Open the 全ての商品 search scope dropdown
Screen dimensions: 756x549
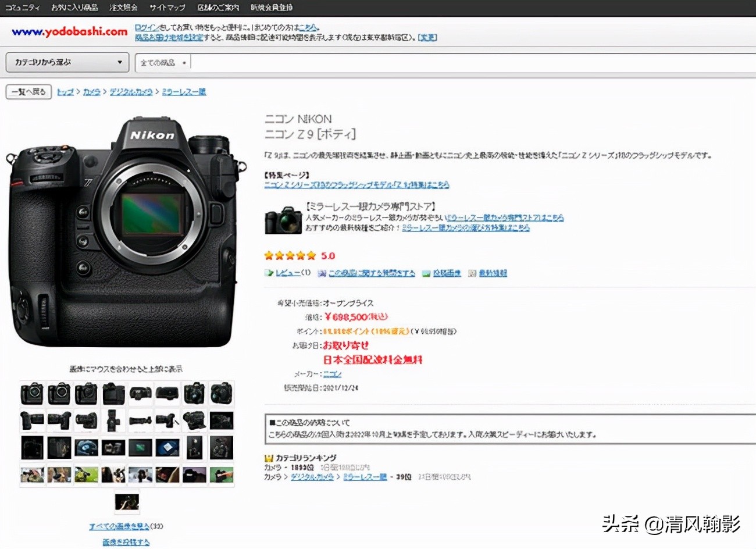[163, 63]
